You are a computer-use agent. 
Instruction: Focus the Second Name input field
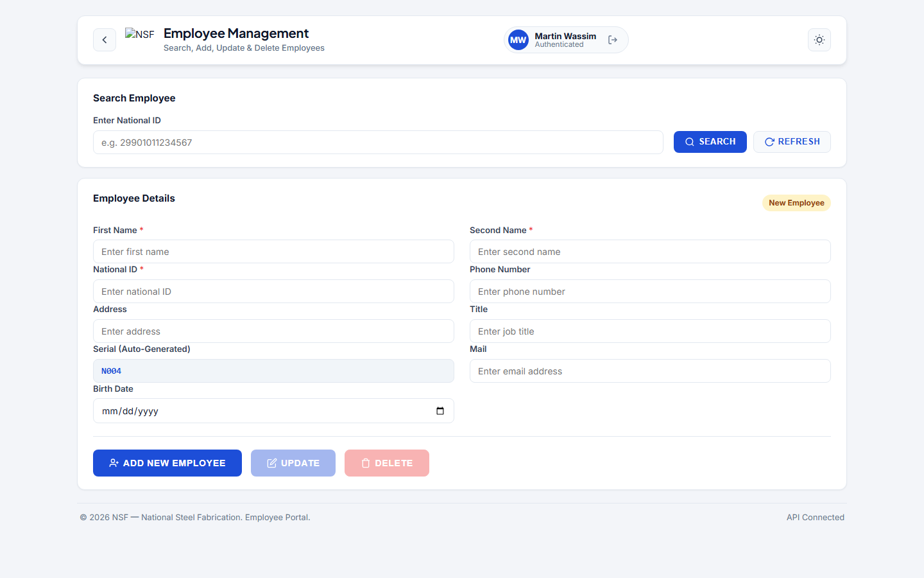pos(650,252)
